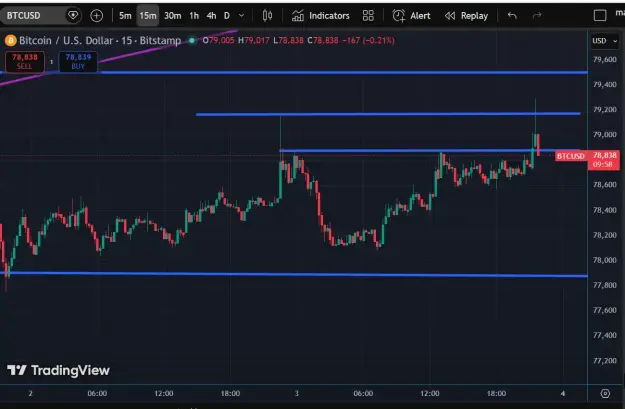Screen dimensions: 625x409
Task: Choose the 4h timeframe
Action: point(211,16)
